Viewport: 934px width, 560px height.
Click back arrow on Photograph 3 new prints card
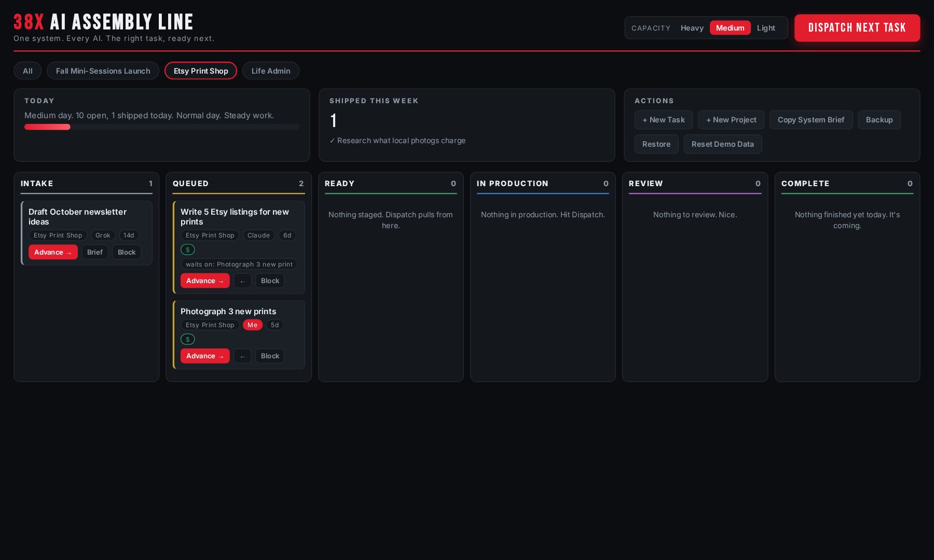tap(242, 356)
